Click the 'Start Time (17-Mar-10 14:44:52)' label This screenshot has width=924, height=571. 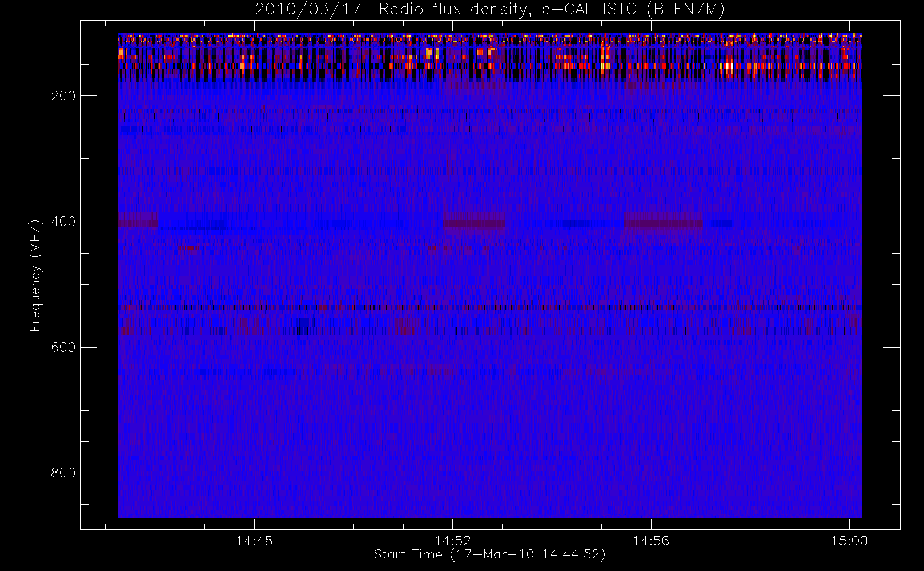(489, 554)
